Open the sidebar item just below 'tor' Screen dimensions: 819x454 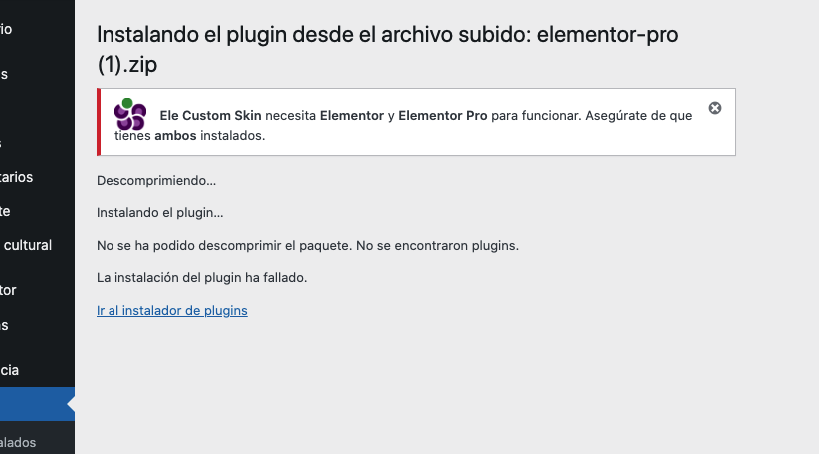(x=4, y=325)
